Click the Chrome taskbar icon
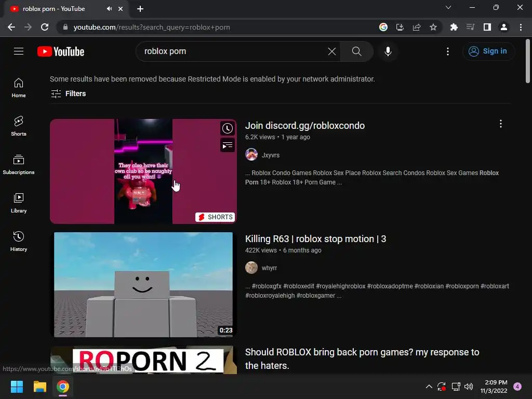The image size is (532, 399). point(63,387)
